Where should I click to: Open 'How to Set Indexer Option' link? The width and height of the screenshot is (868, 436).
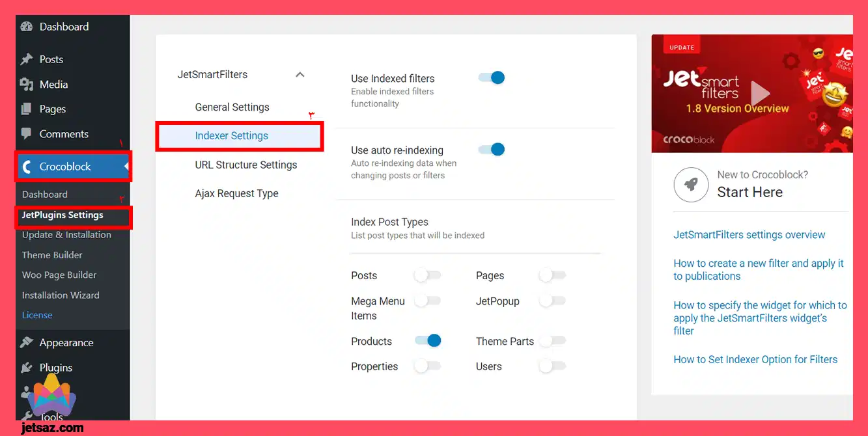[x=755, y=359]
